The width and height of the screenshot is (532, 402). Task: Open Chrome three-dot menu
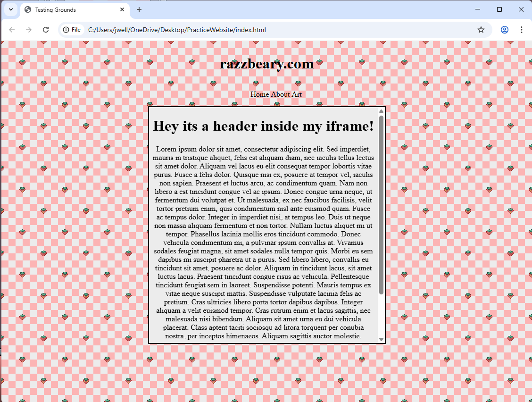click(521, 30)
